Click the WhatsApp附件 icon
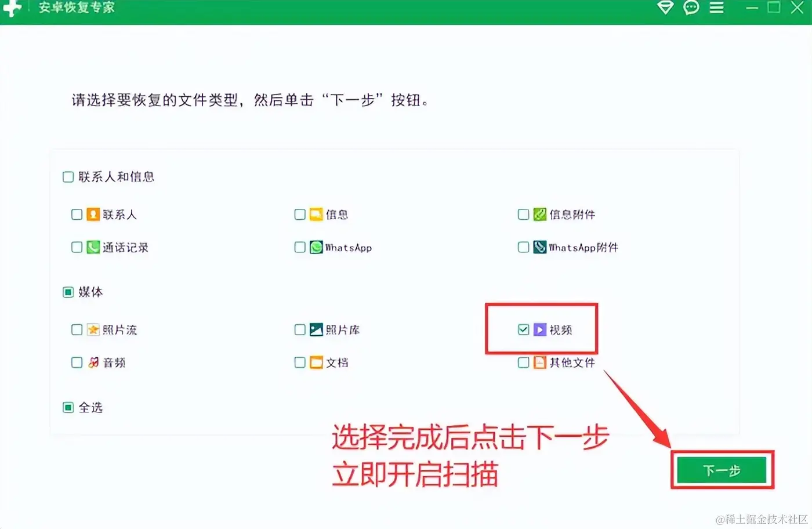Image resolution: width=812 pixels, height=529 pixels. [x=540, y=248]
